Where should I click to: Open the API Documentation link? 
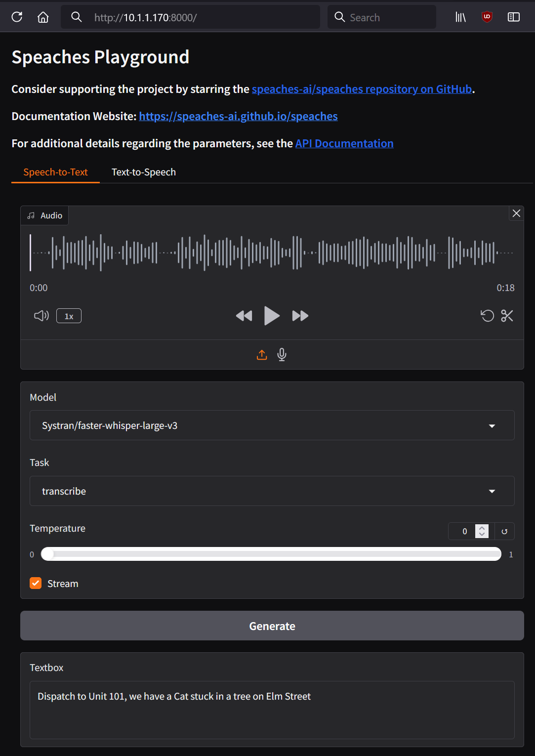coord(344,144)
